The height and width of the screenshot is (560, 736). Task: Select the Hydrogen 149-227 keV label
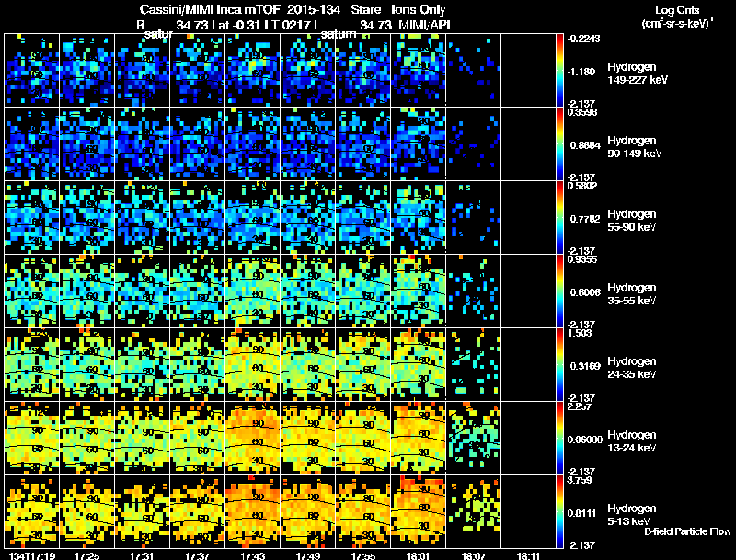point(637,74)
